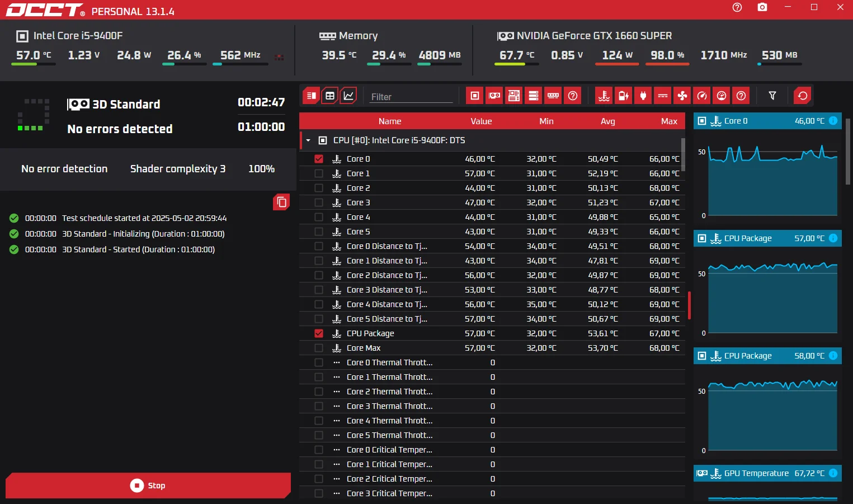Image resolution: width=853 pixels, height=504 pixels.
Task: Click the 'Shader complexity 3' setting
Action: [178, 169]
